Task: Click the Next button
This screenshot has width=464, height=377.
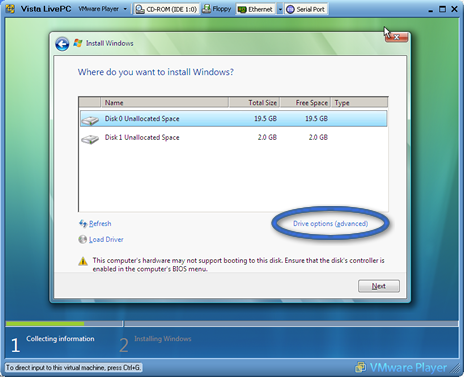Action: (x=379, y=286)
